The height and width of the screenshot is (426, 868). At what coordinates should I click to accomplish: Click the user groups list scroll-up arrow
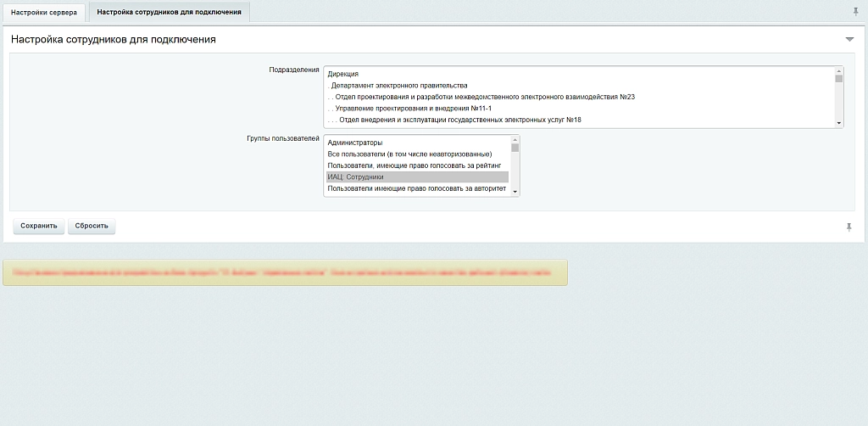click(515, 139)
